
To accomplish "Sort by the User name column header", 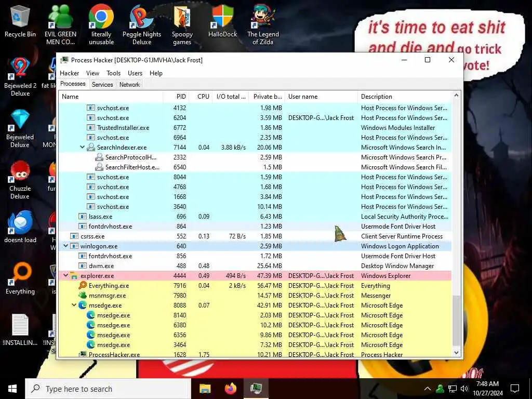I will (321, 96).
